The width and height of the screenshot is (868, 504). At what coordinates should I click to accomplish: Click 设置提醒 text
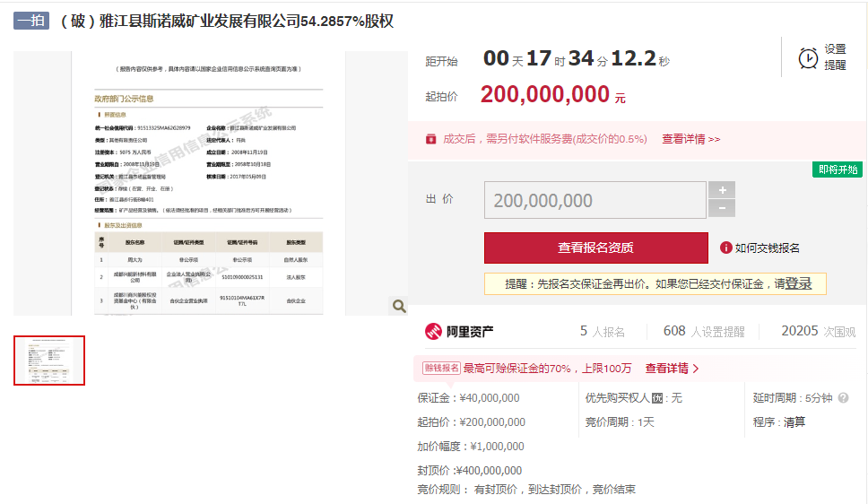click(835, 57)
